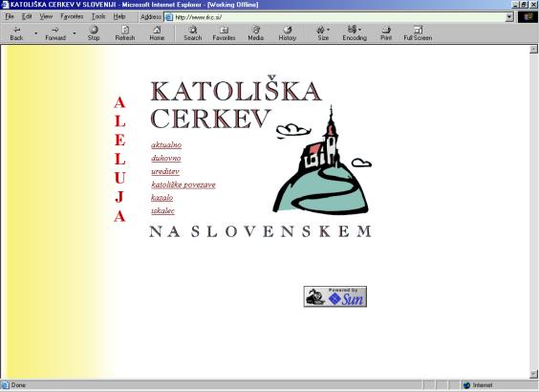539x392 pixels.
Task: Open the Favorites toolbar button
Action: [224, 33]
